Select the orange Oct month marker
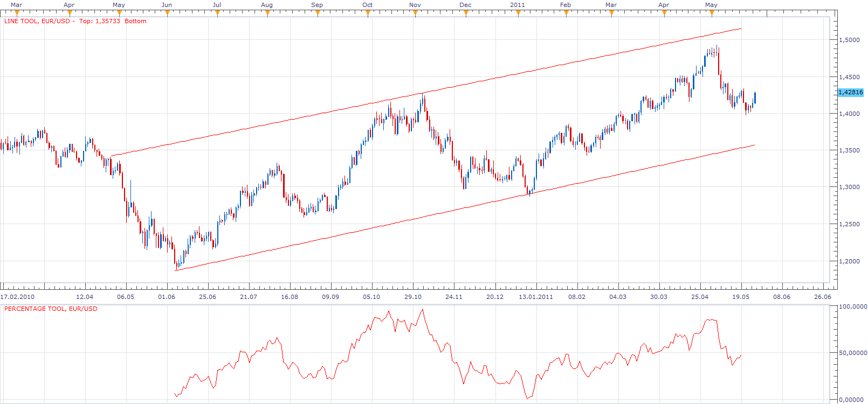868x404 pixels. coord(368,13)
